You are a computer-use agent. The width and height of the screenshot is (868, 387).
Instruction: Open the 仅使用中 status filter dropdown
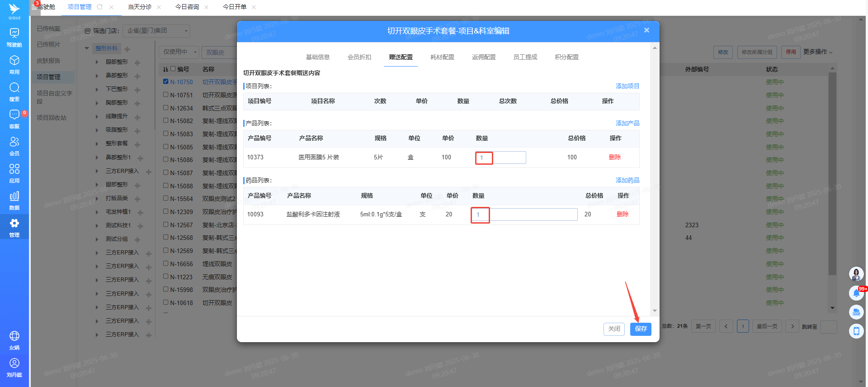[179, 52]
